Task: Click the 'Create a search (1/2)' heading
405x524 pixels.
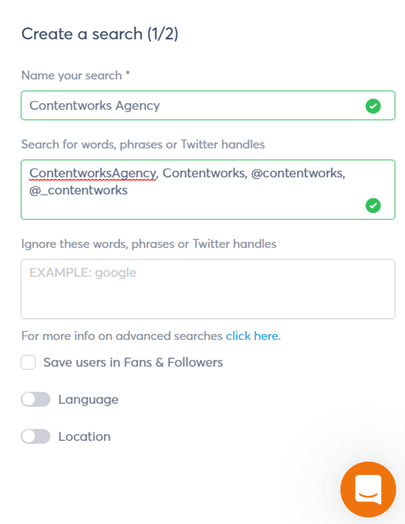Action: pyautogui.click(x=100, y=34)
